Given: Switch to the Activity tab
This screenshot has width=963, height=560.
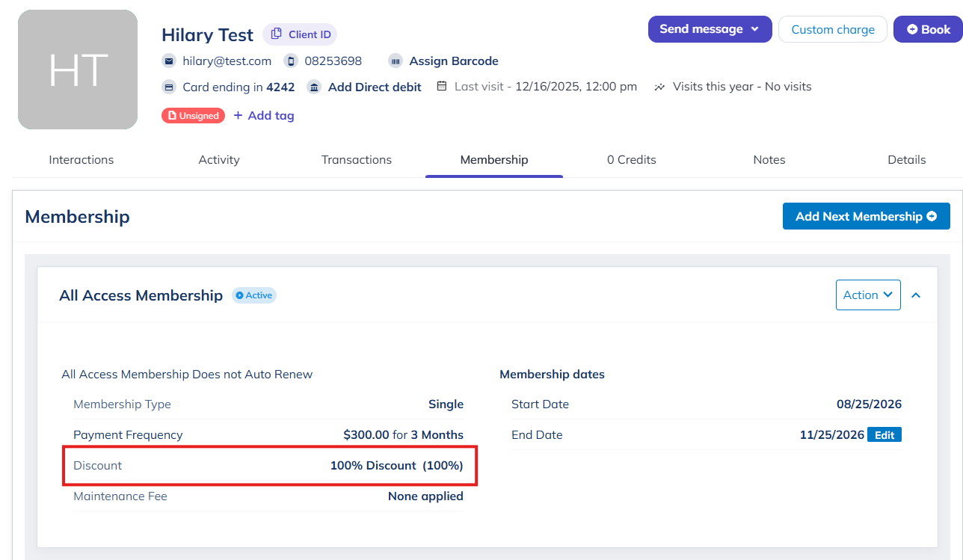Looking at the screenshot, I should click(219, 159).
